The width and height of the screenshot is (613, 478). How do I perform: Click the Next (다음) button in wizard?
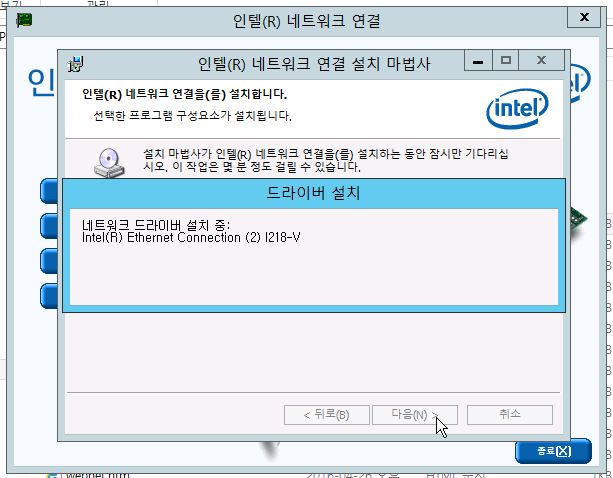click(414, 415)
